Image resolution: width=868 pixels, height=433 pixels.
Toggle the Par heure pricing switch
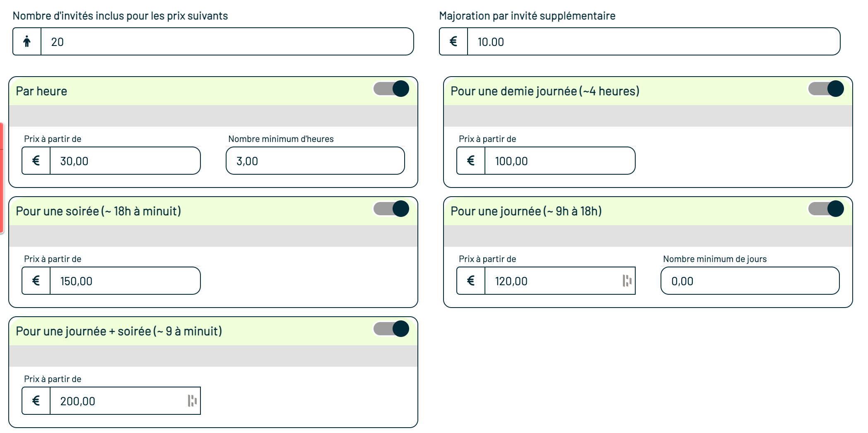click(391, 89)
